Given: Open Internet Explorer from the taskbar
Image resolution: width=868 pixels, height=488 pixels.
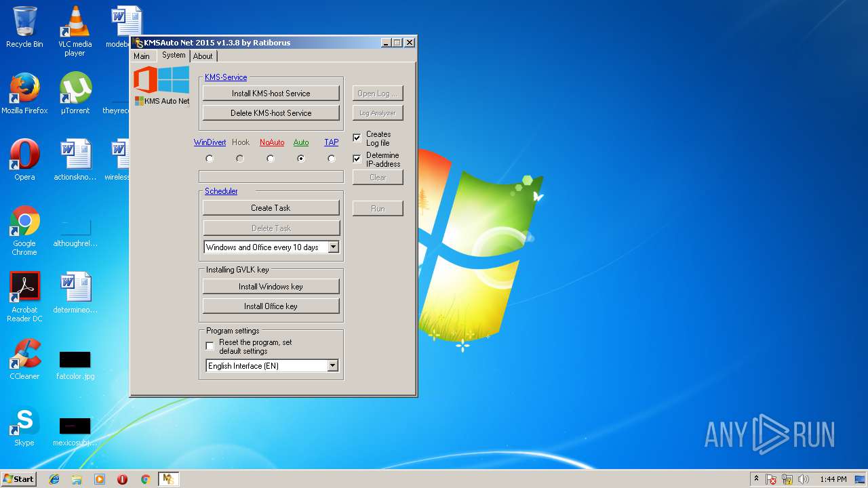Looking at the screenshot, I should pos(54,479).
